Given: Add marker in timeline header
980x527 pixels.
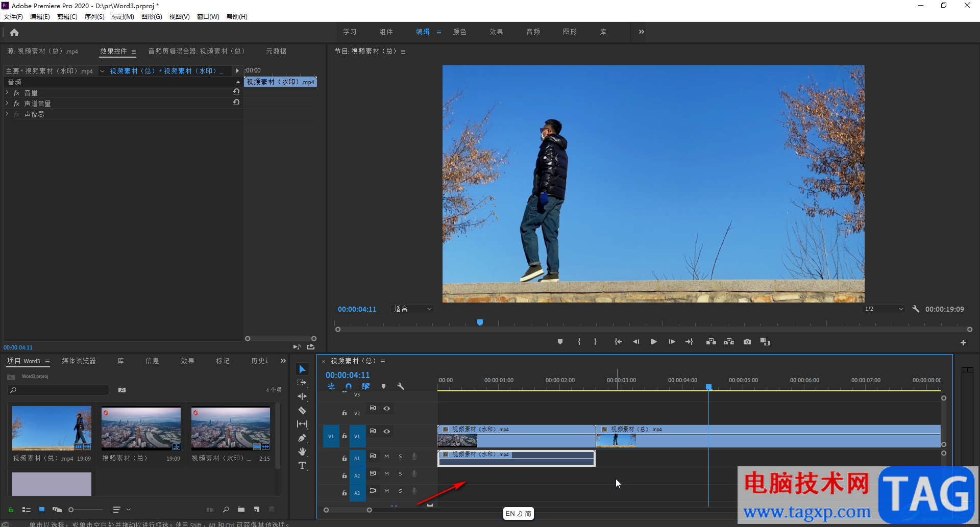Looking at the screenshot, I should 383,386.
